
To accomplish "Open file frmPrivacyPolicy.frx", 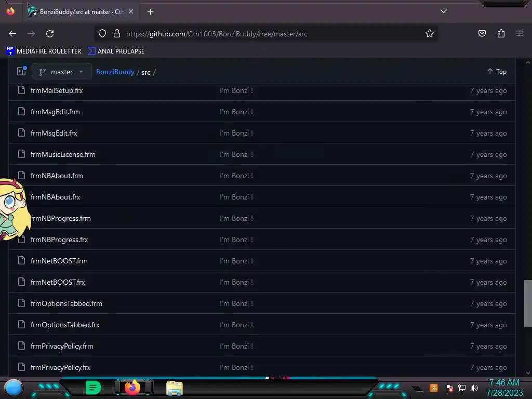I will [61, 367].
